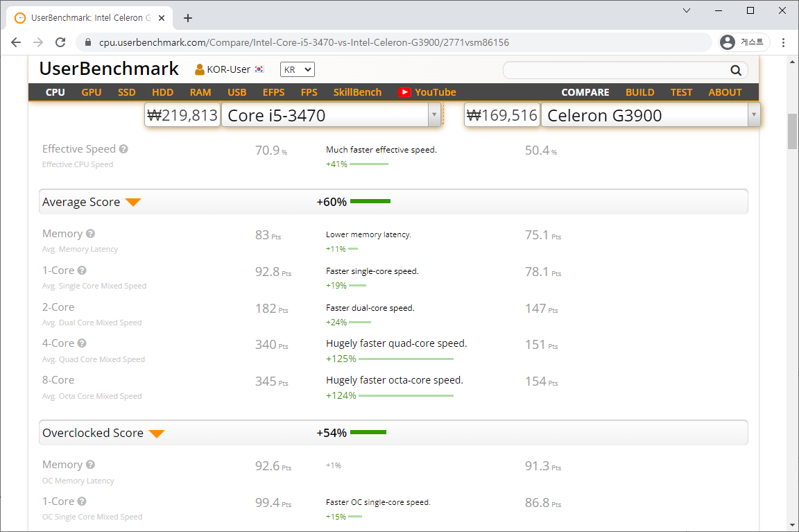Click the +60% Average Score bar
This screenshot has height=532, width=799.
point(370,201)
